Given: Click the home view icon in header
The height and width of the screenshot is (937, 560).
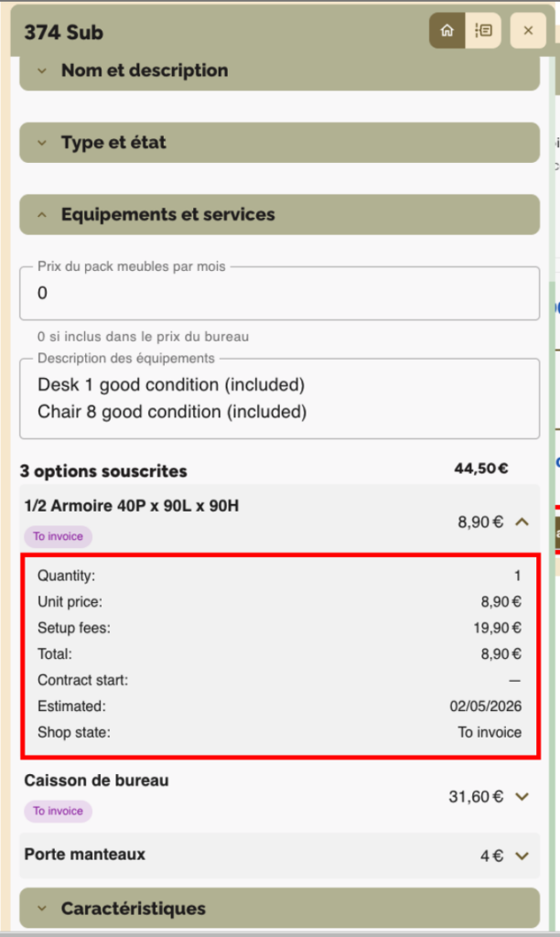Looking at the screenshot, I should click(447, 30).
